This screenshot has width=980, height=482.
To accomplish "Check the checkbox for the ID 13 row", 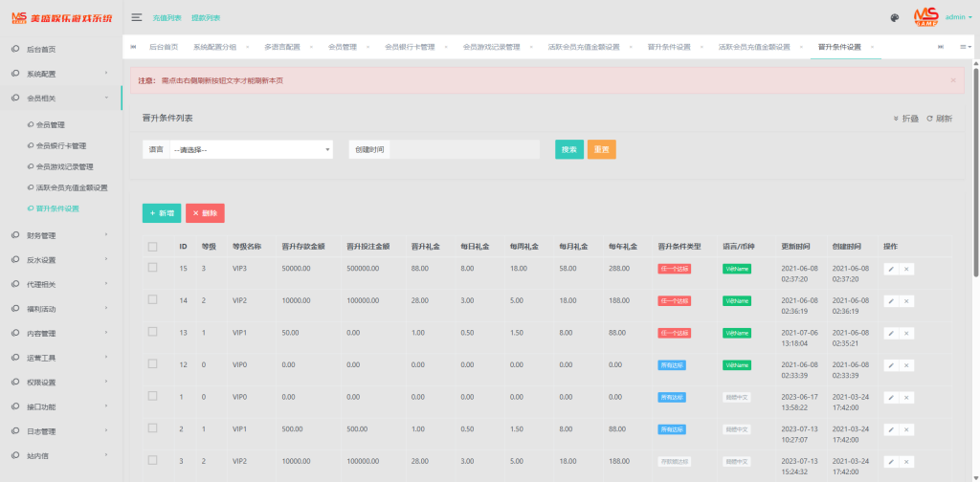I will [152, 332].
